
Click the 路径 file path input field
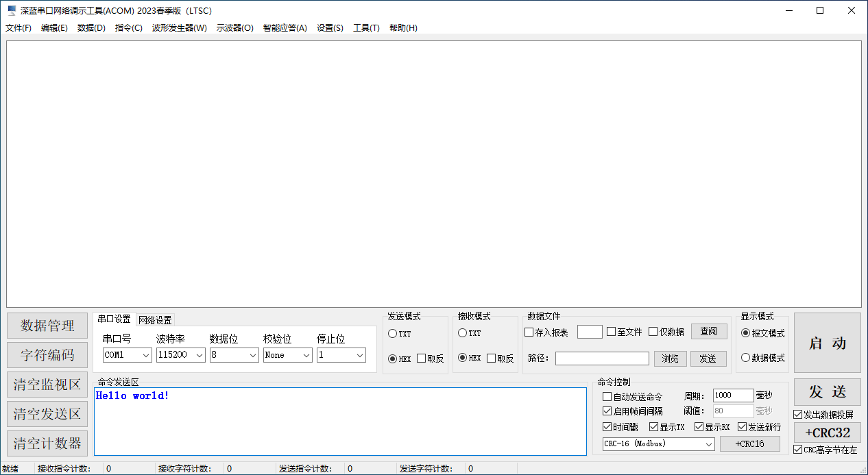tap(602, 358)
